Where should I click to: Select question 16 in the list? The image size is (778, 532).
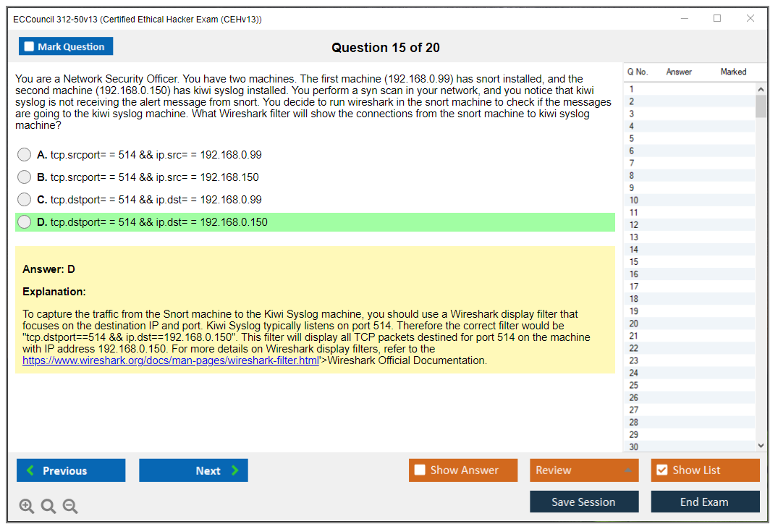tap(690, 274)
